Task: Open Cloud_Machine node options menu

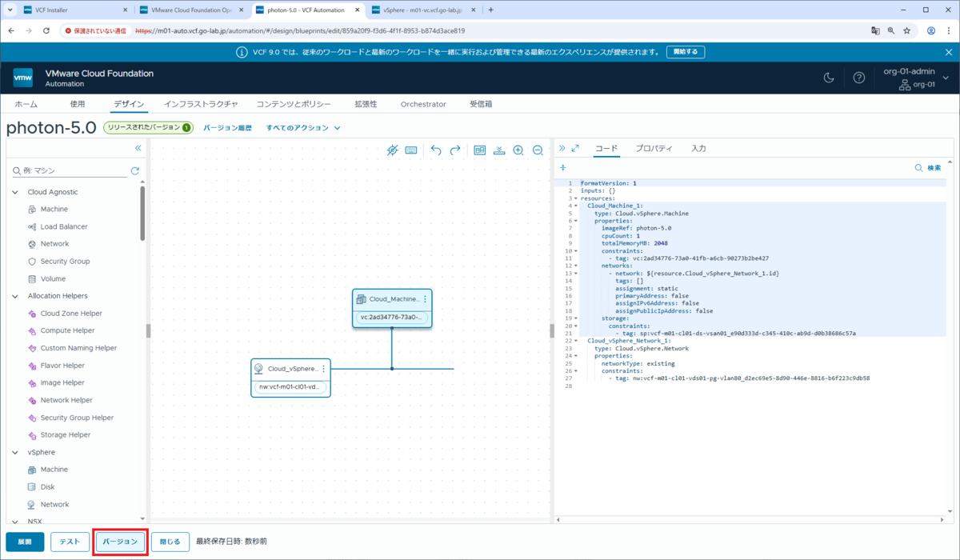Action: (425, 299)
